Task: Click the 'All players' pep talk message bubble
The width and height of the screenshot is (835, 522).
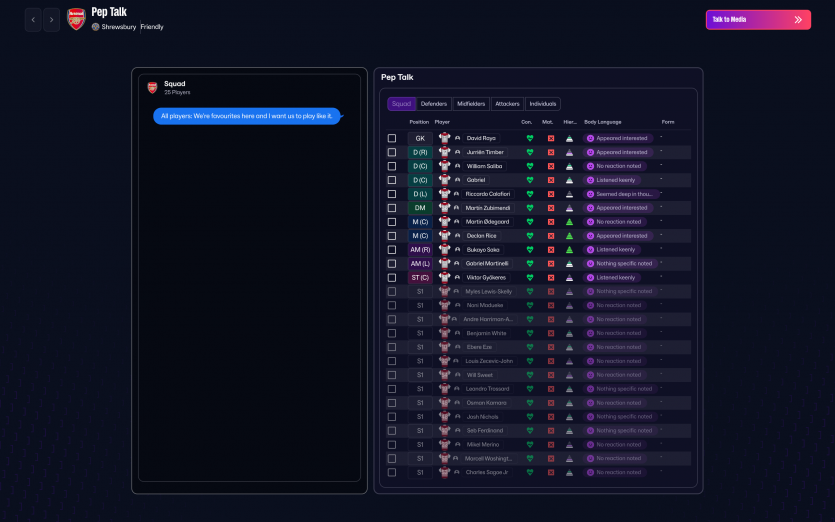Action: coord(246,116)
